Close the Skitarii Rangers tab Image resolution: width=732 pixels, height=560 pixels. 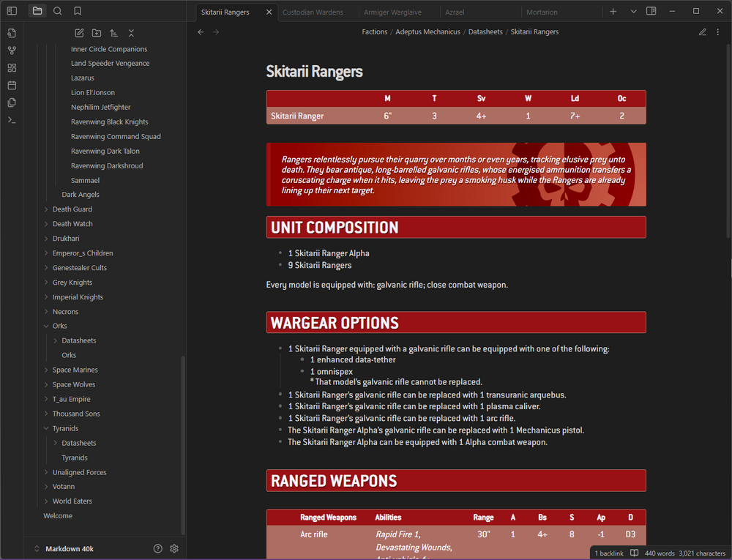coord(269,12)
